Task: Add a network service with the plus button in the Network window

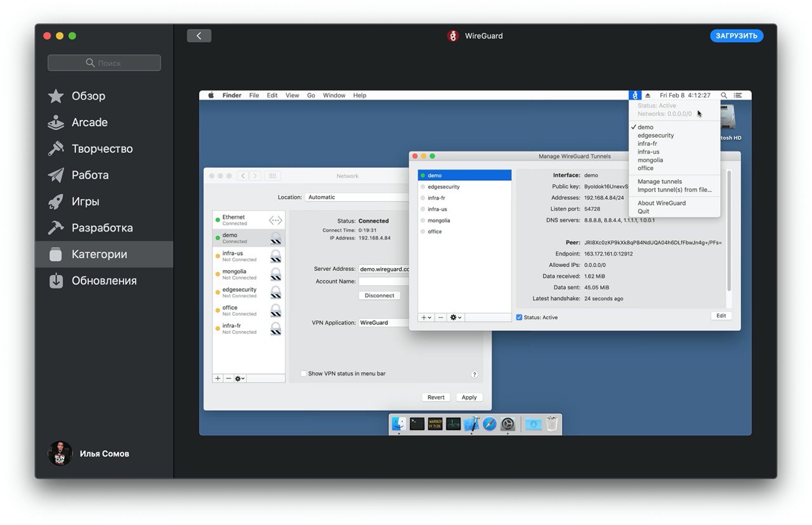Action: (218, 379)
